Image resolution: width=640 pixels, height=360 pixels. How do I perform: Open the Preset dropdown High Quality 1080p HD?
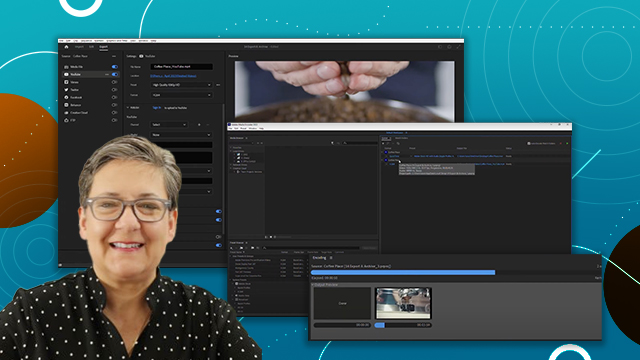click(x=181, y=85)
